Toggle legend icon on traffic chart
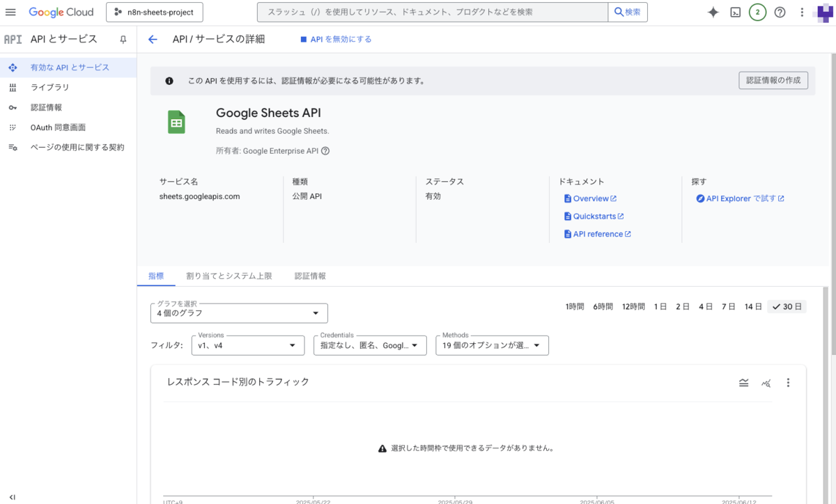Viewport: 836px width, 504px height. (744, 382)
